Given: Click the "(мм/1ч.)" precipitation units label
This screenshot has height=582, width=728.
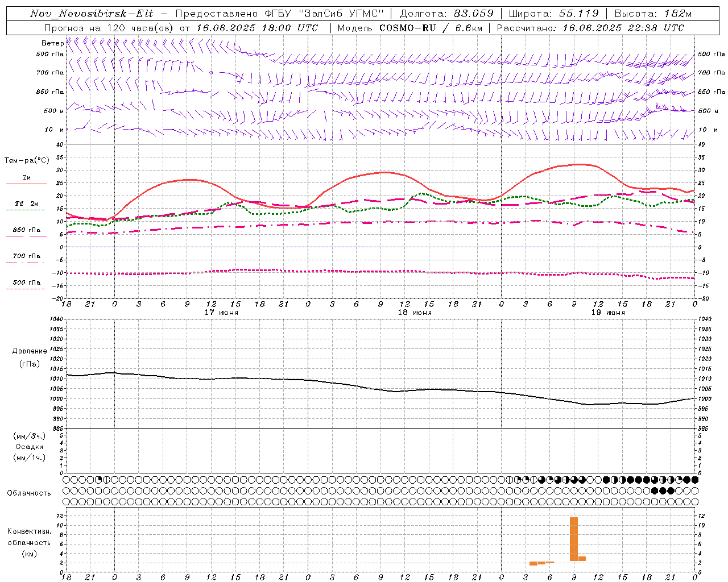Looking at the screenshot, I should (30, 458).
